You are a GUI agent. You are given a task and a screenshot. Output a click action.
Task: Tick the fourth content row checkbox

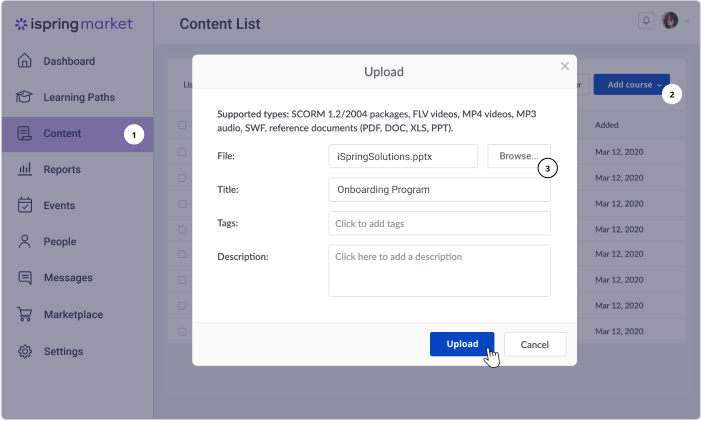coord(182,230)
